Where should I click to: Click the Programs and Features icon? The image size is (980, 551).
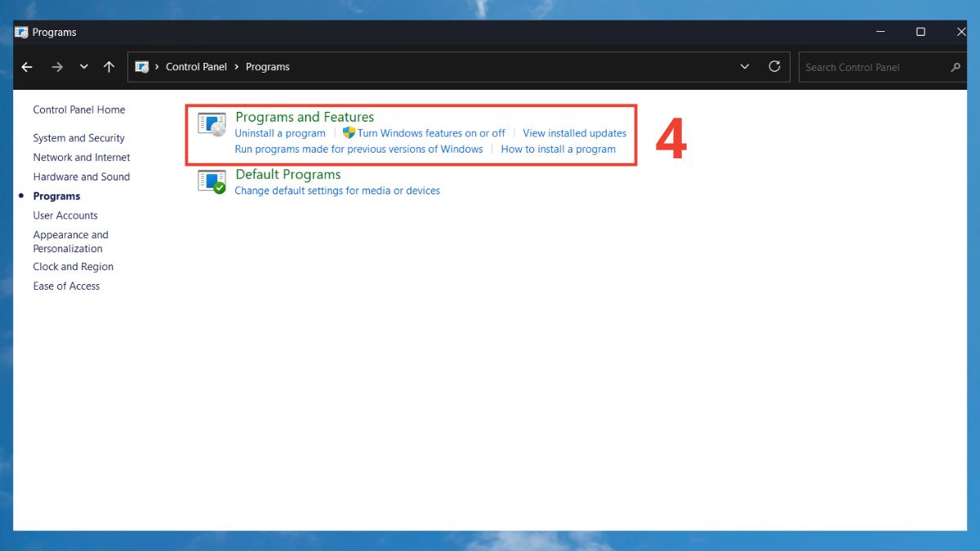click(x=212, y=125)
